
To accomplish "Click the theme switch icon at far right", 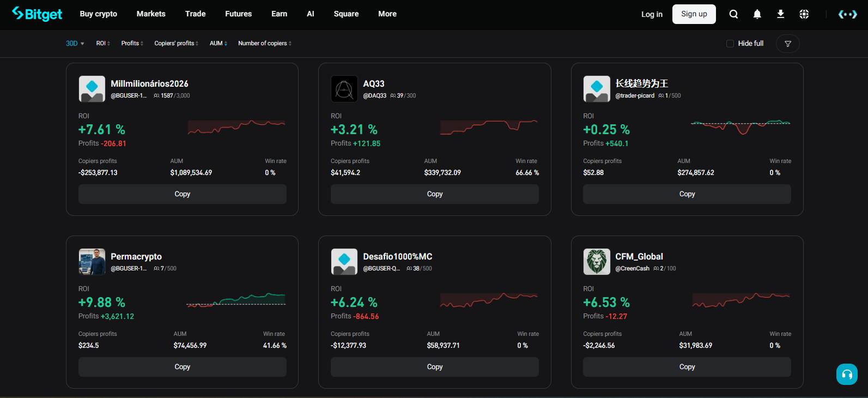I will [x=847, y=14].
